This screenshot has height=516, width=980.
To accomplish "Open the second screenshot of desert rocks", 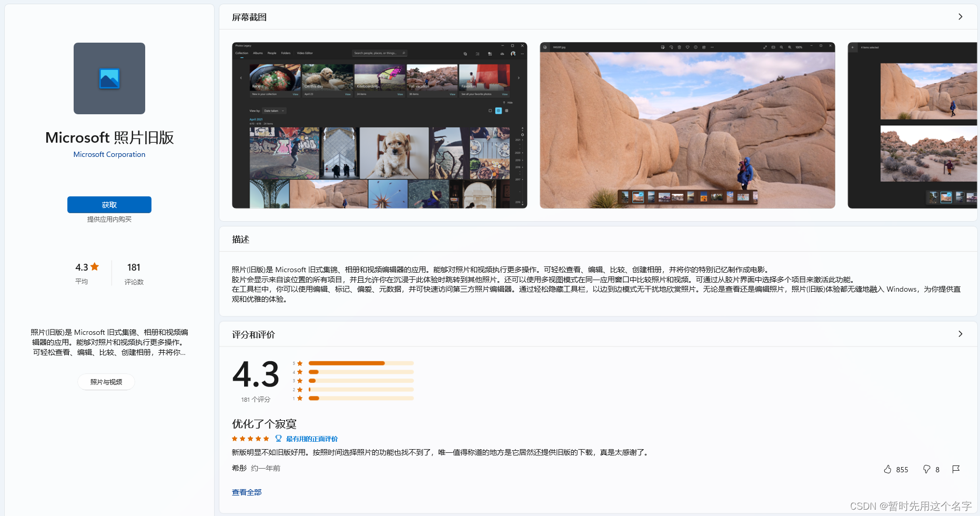I will (x=687, y=125).
